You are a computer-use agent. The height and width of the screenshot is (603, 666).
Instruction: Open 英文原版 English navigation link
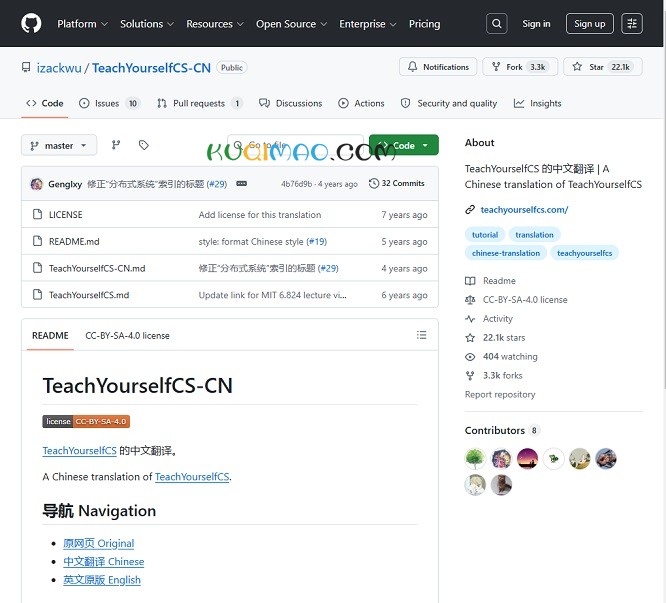102,580
